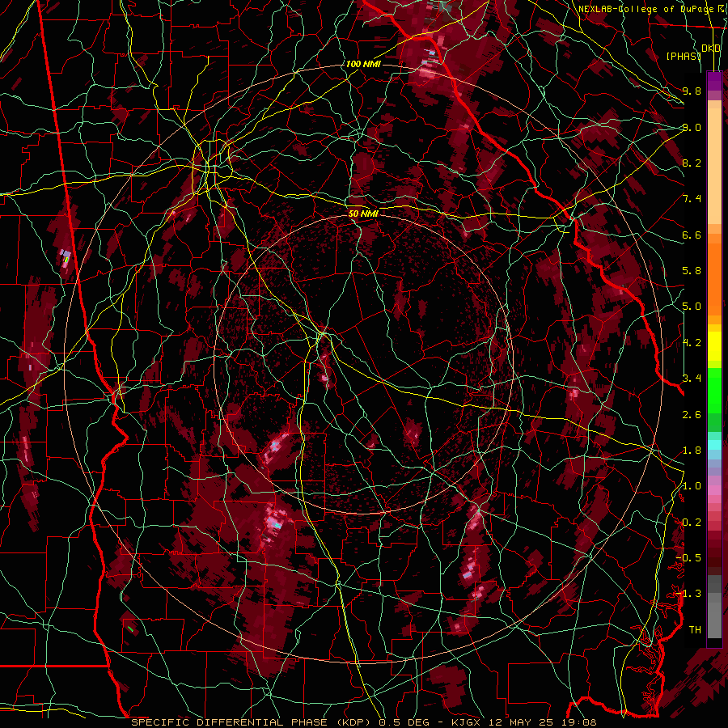Image resolution: width=728 pixels, height=728 pixels.
Task: Click the purple segment at the top of the color bar
Action: [x=714, y=81]
